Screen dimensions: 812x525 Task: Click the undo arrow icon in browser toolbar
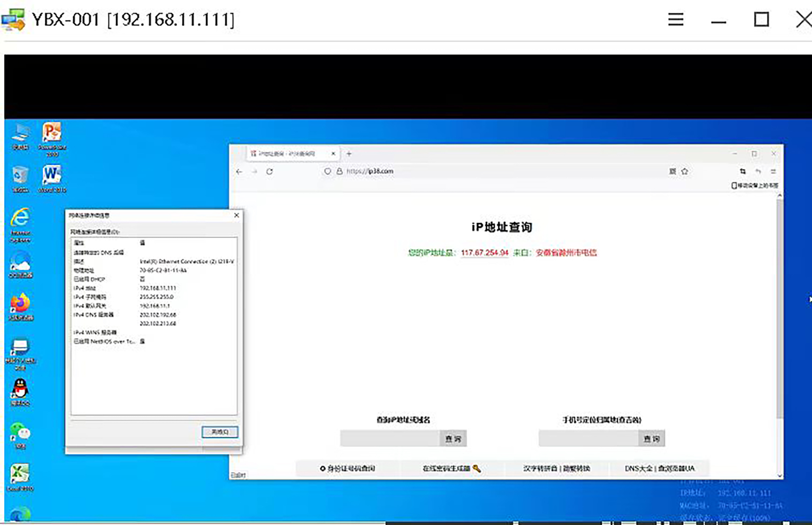click(758, 171)
